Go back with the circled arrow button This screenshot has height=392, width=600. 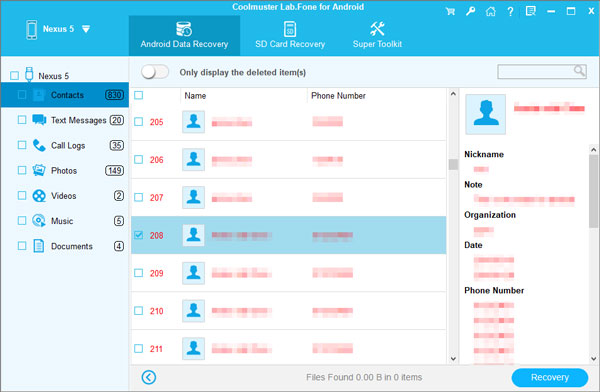pyautogui.click(x=148, y=377)
